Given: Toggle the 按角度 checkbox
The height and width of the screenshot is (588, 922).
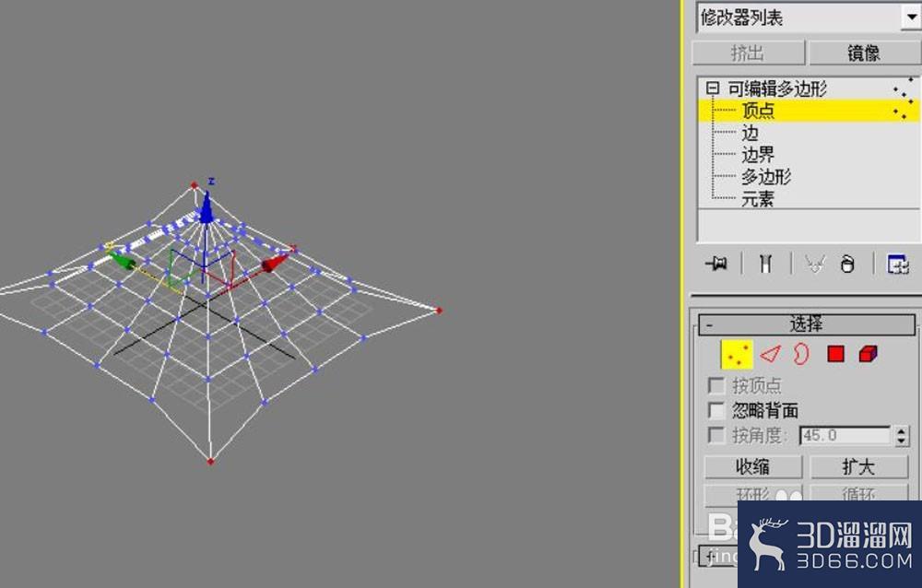Looking at the screenshot, I should [x=716, y=436].
